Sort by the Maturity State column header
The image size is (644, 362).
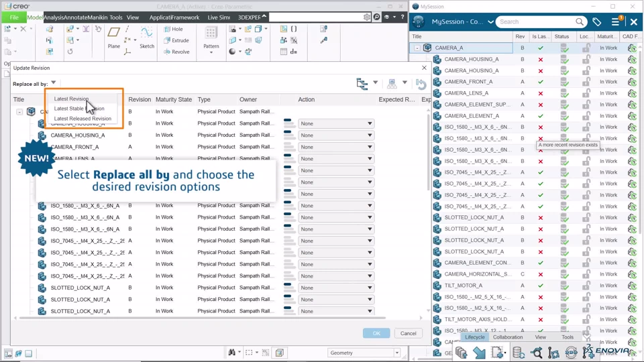(x=174, y=99)
